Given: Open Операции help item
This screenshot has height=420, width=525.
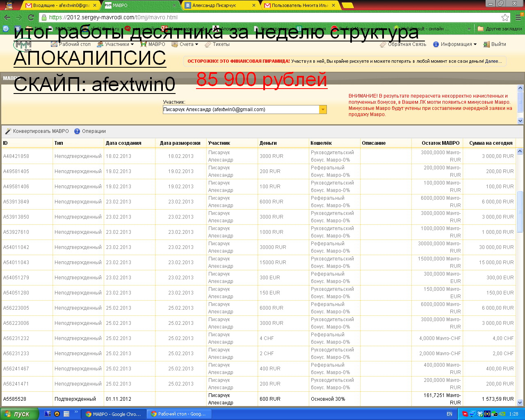Looking at the screenshot, I should tap(90, 131).
